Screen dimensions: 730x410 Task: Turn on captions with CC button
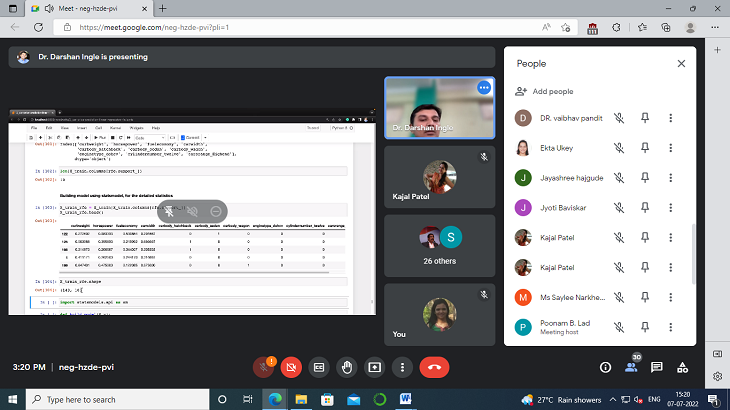[319, 367]
